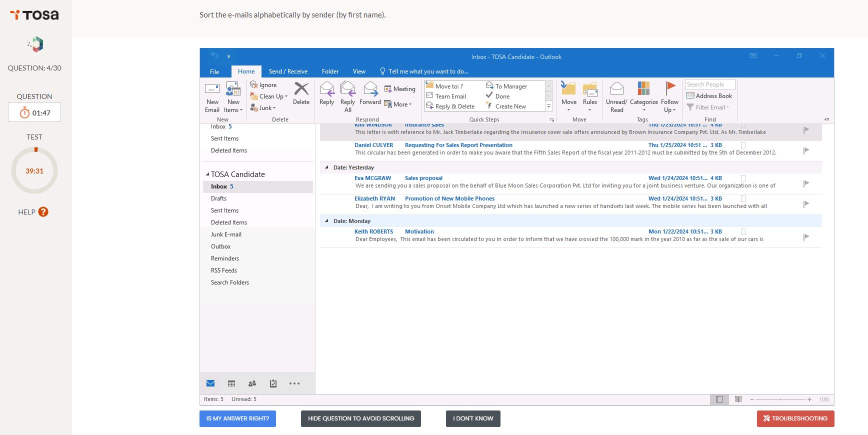Switch to the View tab

[358, 71]
